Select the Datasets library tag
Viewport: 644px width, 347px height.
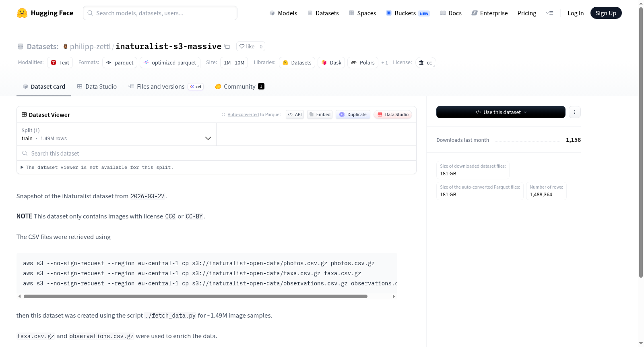297,62
